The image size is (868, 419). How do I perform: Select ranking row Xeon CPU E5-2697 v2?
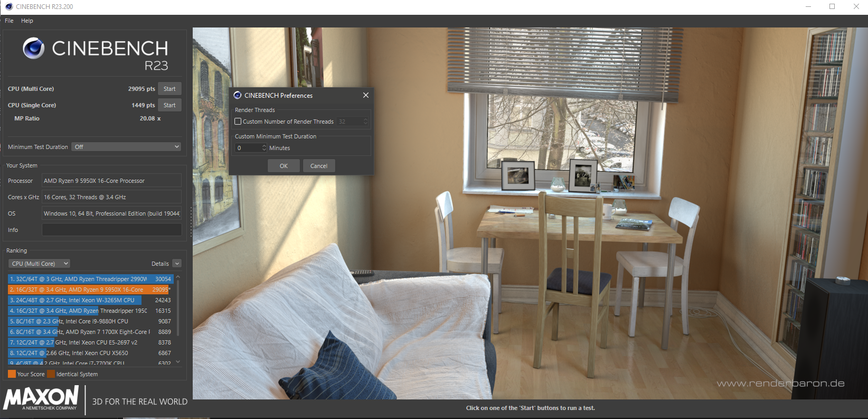click(91, 342)
